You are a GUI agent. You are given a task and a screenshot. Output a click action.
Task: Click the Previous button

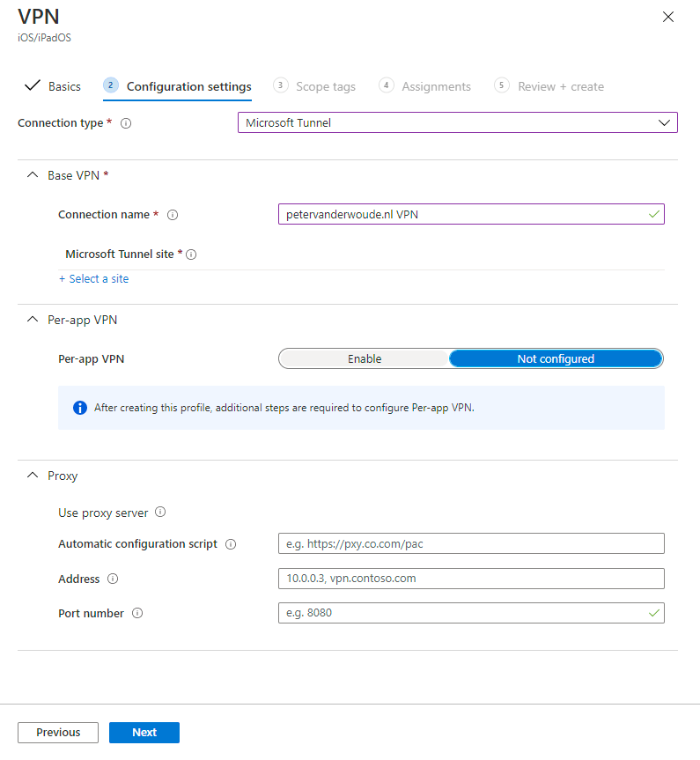point(58,733)
